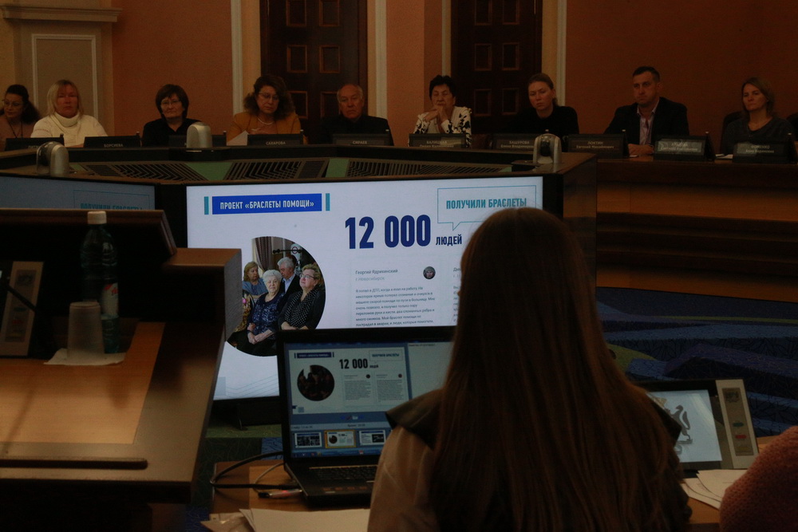798x532 pixels.
Task: Click the large "12 000" number on projected screen
Action: (388, 231)
